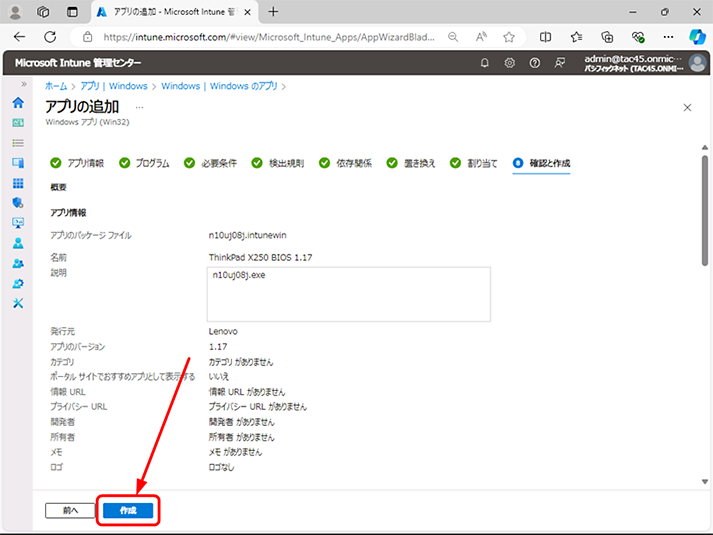Switch to the 置き換え step
Image resolution: width=713 pixels, height=535 pixels.
coord(411,163)
